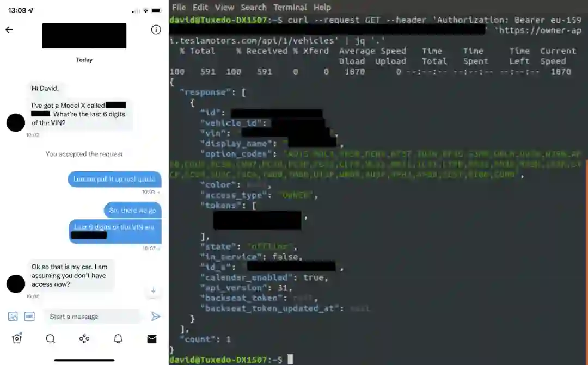Open the Spaces tab icon
Image resolution: width=588 pixels, height=365 pixels.
point(84,339)
